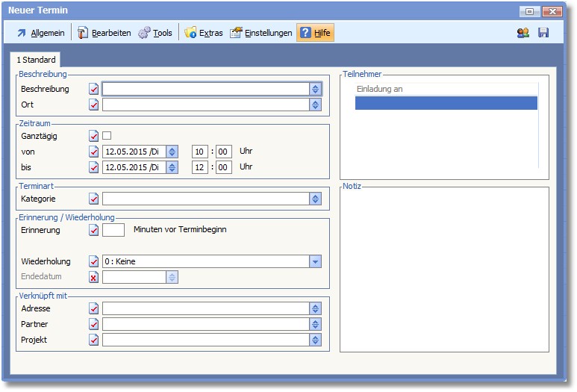This screenshot has height=392, width=577.
Task: Open the Projekt lookup selector arrows
Action: [x=315, y=340]
